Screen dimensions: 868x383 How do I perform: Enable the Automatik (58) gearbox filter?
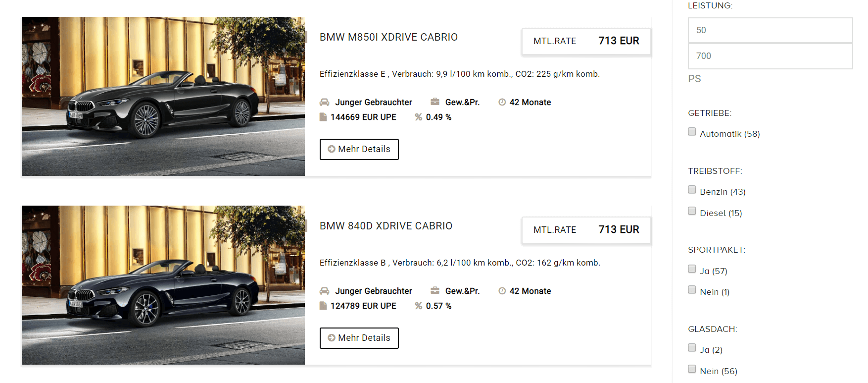(692, 132)
